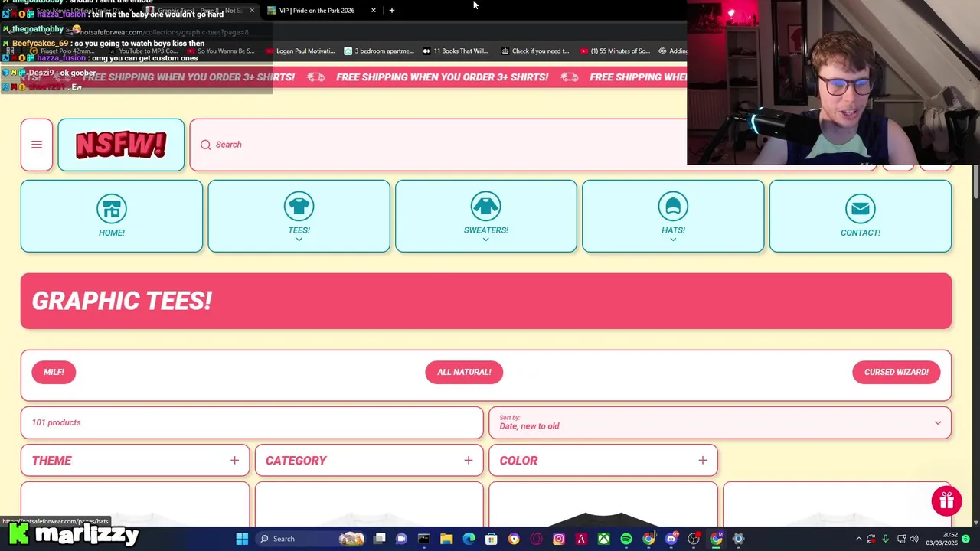Image resolution: width=980 pixels, height=551 pixels.
Task: Open Discord from the taskbar
Action: pos(671,539)
